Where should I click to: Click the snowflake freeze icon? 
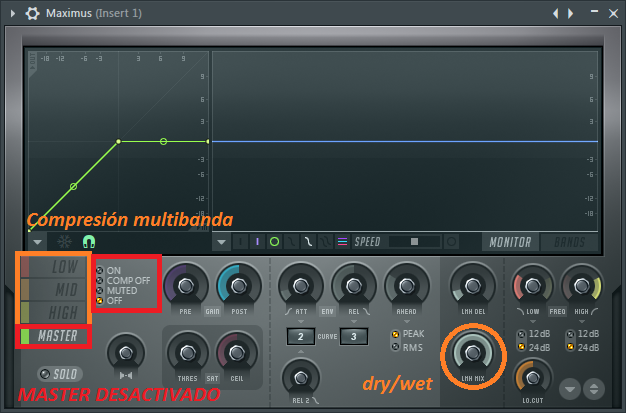[x=64, y=242]
